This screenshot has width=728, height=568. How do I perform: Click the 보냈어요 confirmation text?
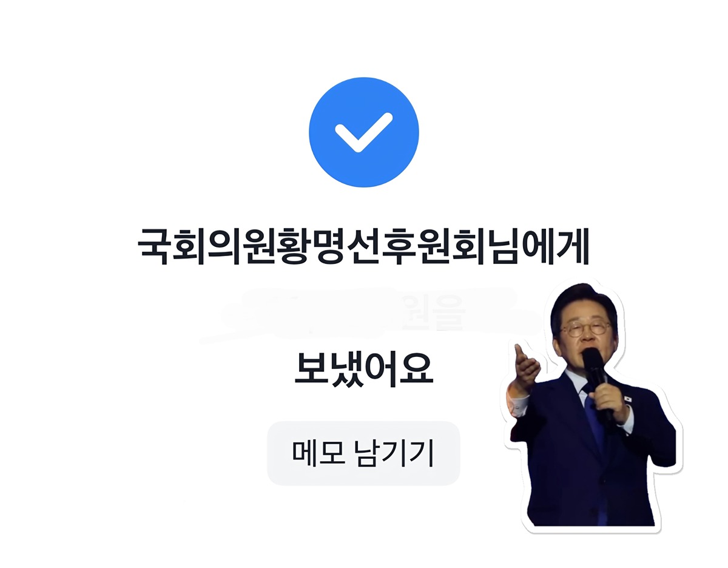pyautogui.click(x=363, y=368)
